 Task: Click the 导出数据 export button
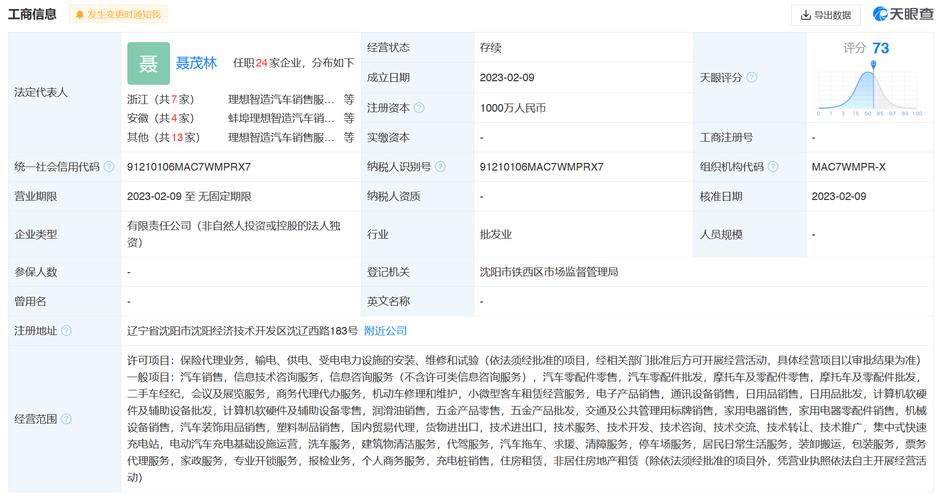coord(825,15)
